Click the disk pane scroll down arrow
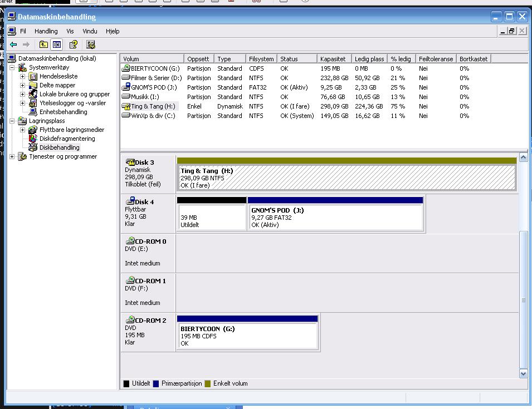 pos(523,374)
